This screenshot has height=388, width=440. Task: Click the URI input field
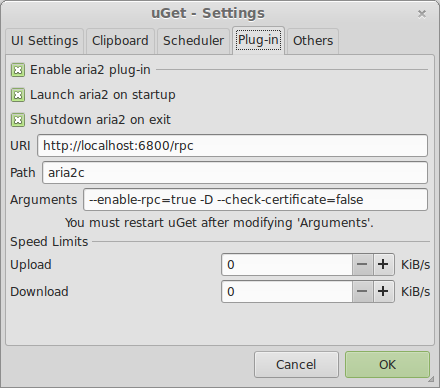[x=232, y=146]
